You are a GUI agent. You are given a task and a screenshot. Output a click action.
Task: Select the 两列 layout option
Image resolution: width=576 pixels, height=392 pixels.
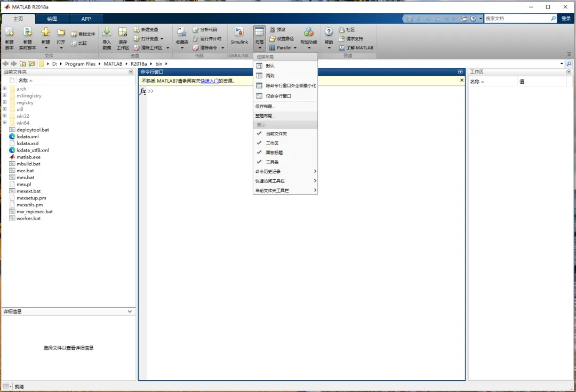285,76
